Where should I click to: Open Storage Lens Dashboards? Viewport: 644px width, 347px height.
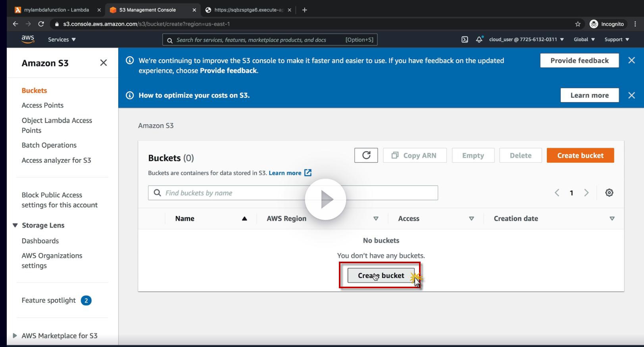(x=40, y=241)
